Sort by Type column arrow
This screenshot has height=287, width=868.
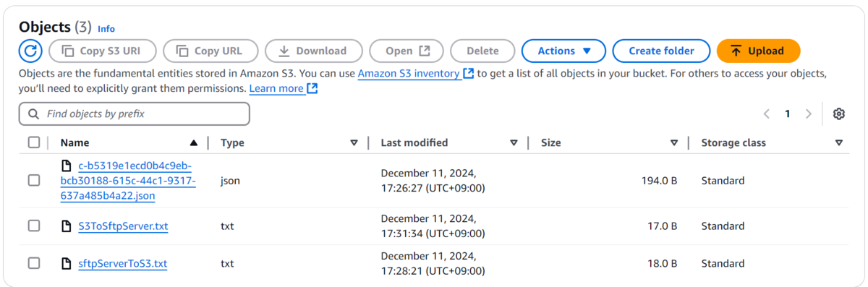click(x=354, y=143)
